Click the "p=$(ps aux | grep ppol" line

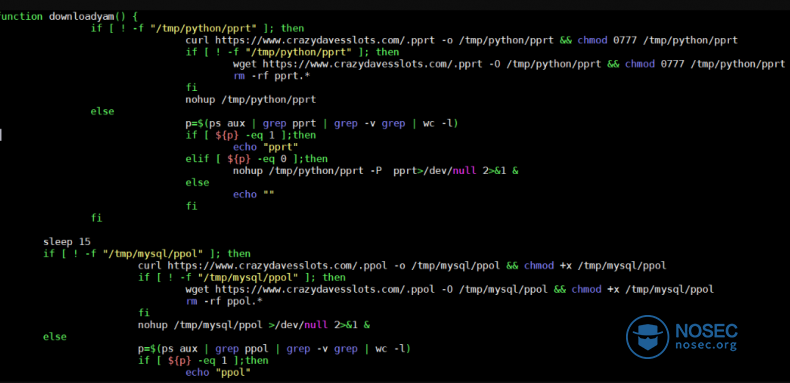pos(275,349)
